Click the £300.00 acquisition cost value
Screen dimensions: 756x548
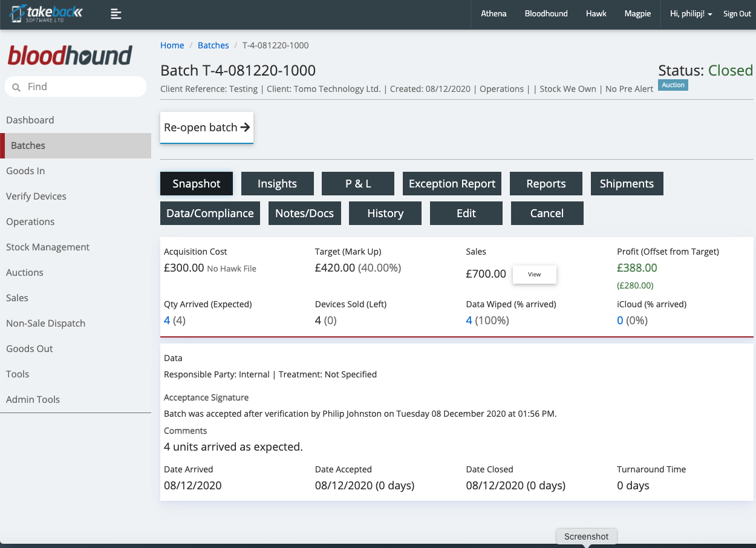coord(184,268)
